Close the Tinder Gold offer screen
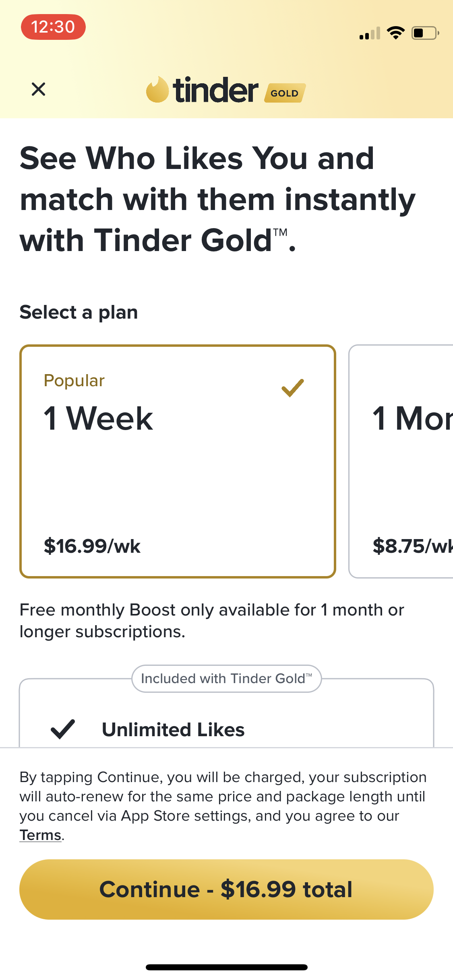The image size is (453, 980). coord(38,89)
